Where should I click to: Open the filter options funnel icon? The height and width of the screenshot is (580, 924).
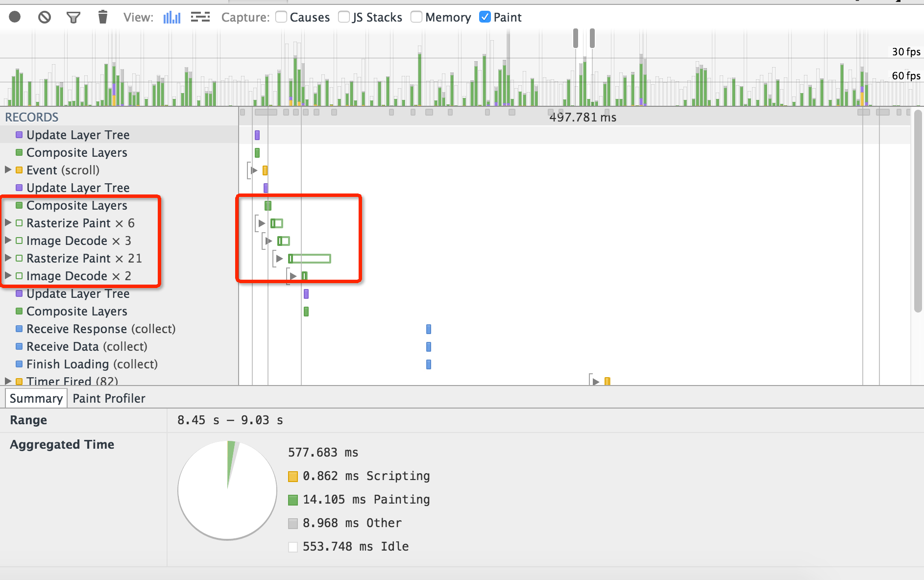click(x=73, y=18)
